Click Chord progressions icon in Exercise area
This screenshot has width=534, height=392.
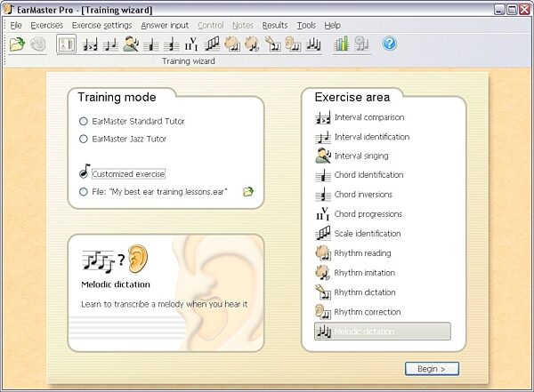coord(323,214)
